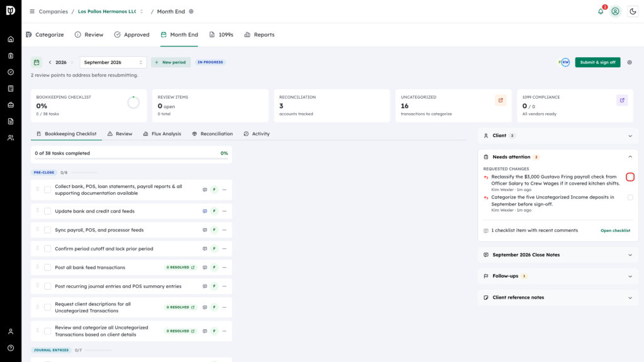Check Update bank and credit card feeds

click(x=48, y=211)
